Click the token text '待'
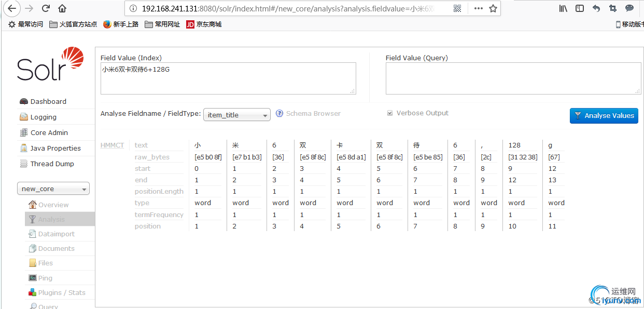The image size is (644, 309). point(416,145)
